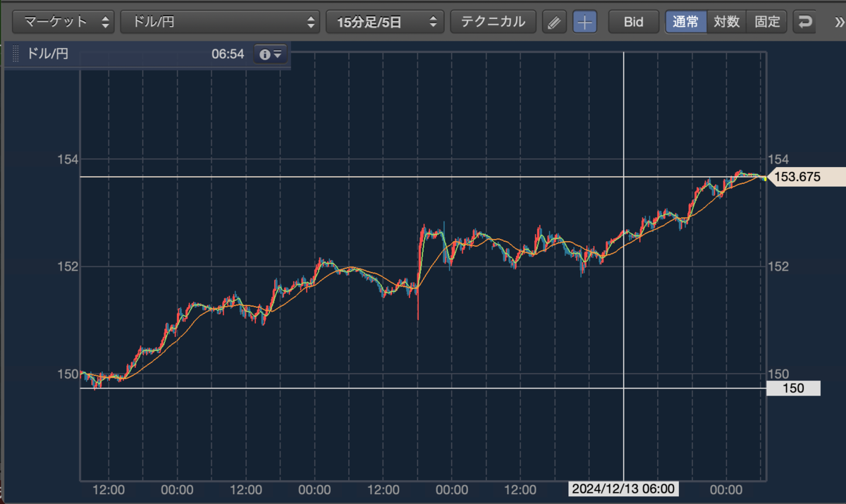Click the 150 horizontal line price label
Screen dimensions: 846x504
pos(793,388)
